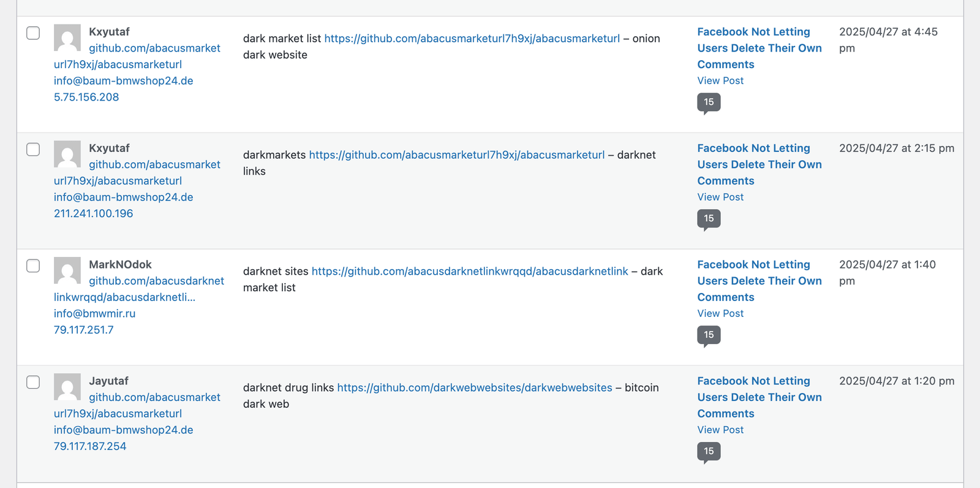Check the box for Kxyutaf's 4:45 pm comment
The height and width of the screenshot is (488, 980).
click(33, 32)
